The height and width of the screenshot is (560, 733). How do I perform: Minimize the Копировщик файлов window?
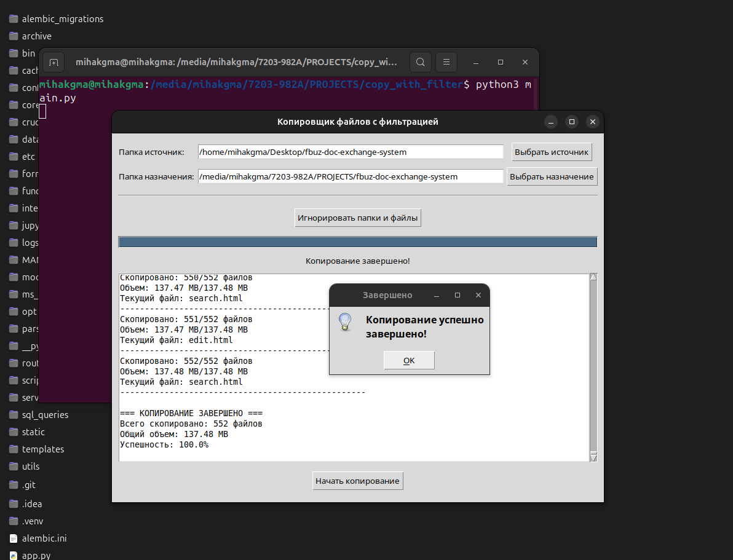tap(551, 122)
